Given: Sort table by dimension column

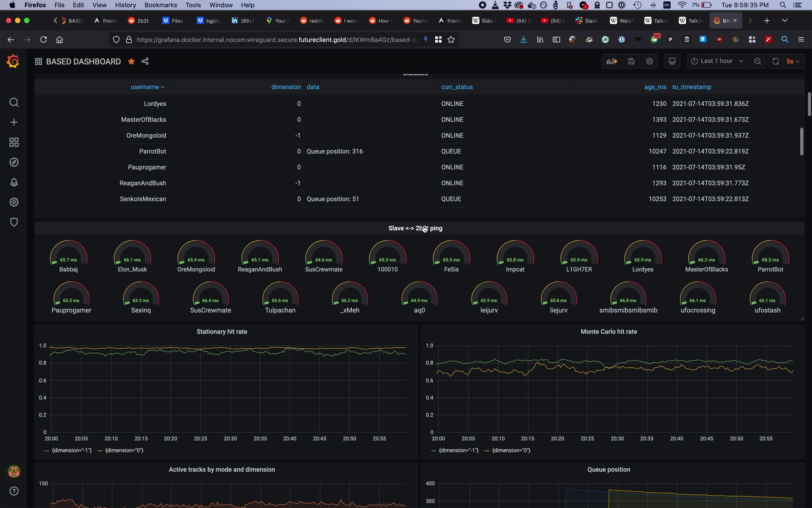Looking at the screenshot, I should click(286, 87).
